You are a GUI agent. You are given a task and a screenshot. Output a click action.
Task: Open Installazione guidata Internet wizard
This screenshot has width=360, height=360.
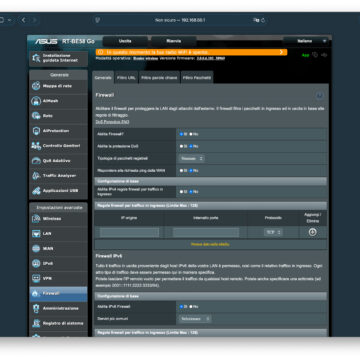point(58,58)
